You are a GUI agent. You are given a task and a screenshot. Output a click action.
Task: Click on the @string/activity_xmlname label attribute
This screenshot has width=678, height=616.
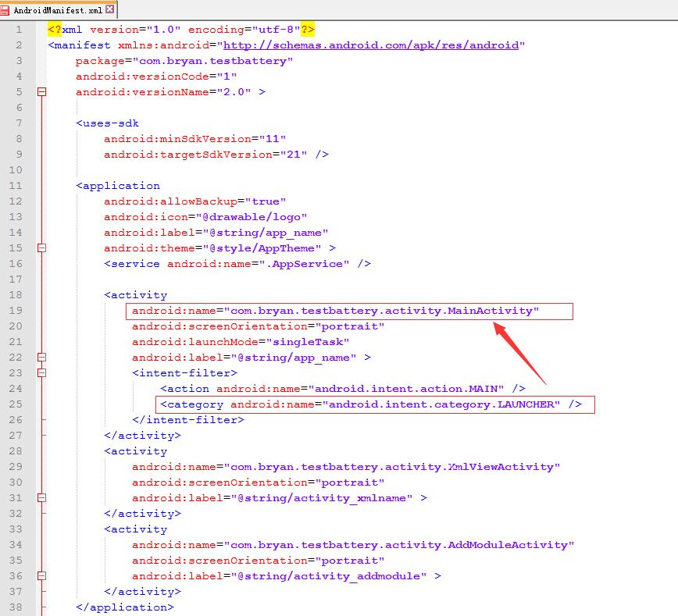point(272,498)
